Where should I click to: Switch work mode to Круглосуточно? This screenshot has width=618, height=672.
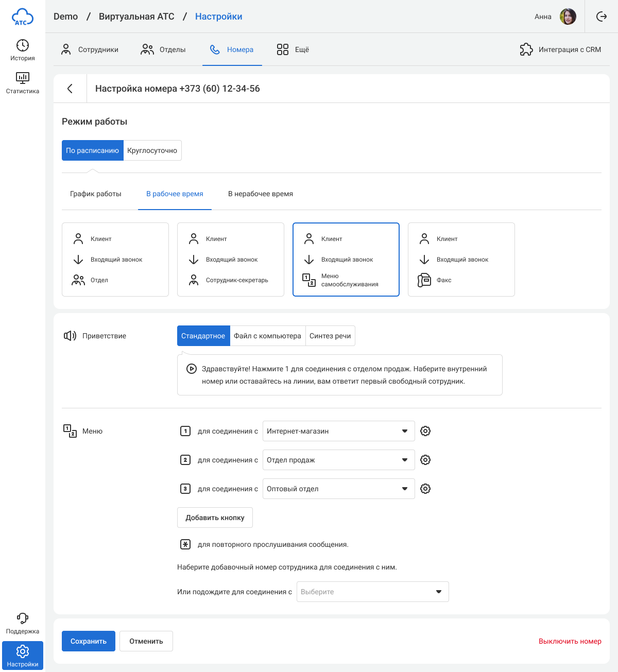152,150
